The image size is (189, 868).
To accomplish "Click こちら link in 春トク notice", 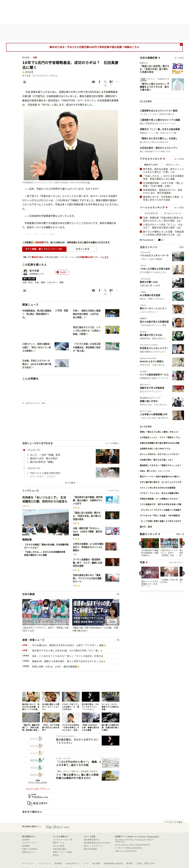I will click(x=106, y=257).
